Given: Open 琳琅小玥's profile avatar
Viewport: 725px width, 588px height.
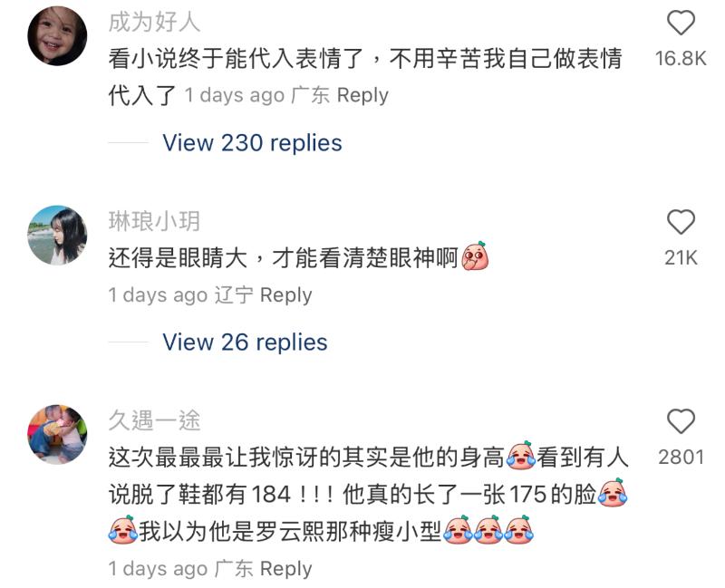Looking at the screenshot, I should point(57,236).
